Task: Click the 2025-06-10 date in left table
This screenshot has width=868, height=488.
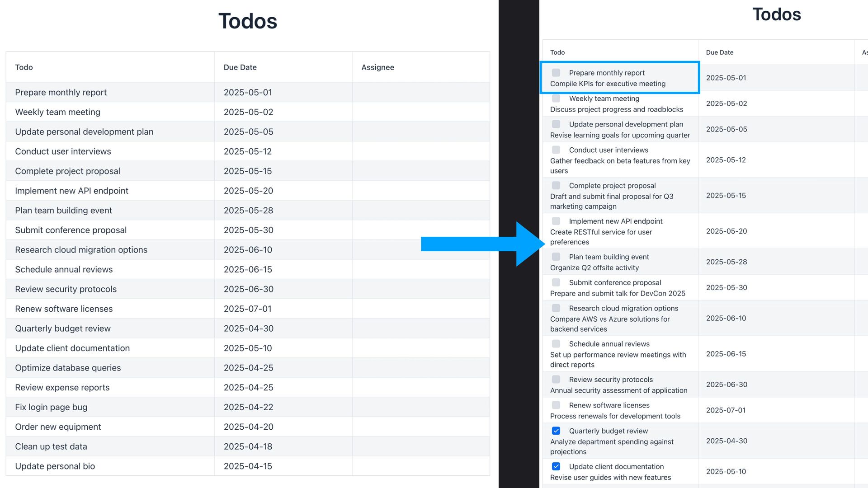Action: point(248,250)
